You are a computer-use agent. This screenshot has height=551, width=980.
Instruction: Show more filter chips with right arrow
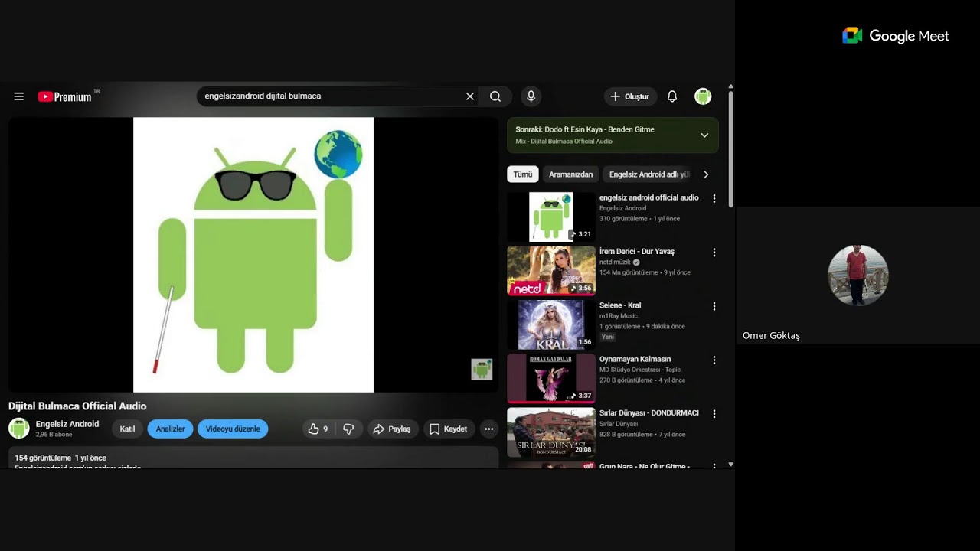pyautogui.click(x=706, y=174)
